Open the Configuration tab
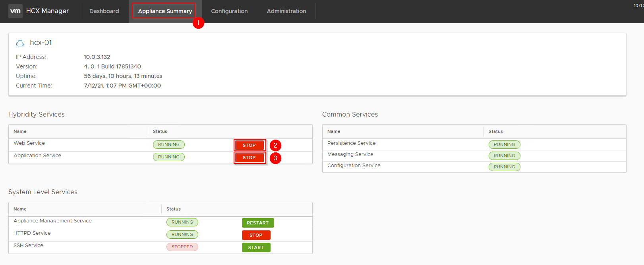This screenshot has width=644, height=265. pos(229,11)
